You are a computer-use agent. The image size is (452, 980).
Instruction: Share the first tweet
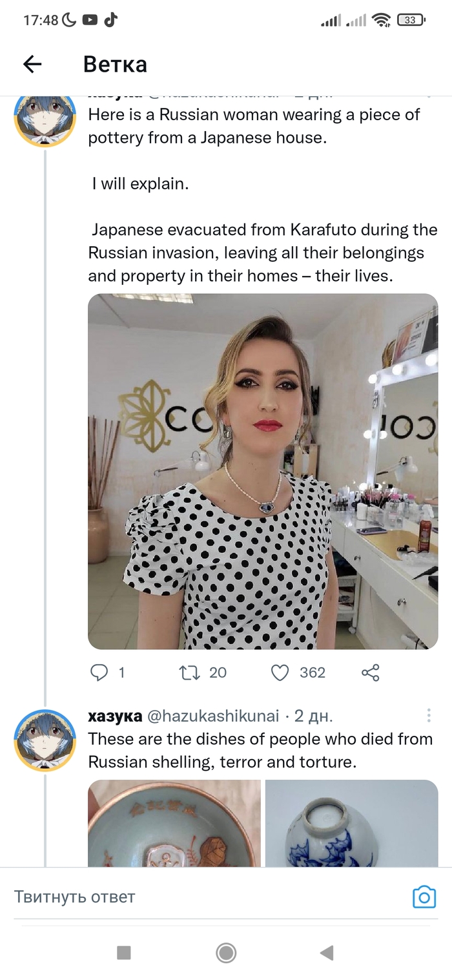[371, 672]
